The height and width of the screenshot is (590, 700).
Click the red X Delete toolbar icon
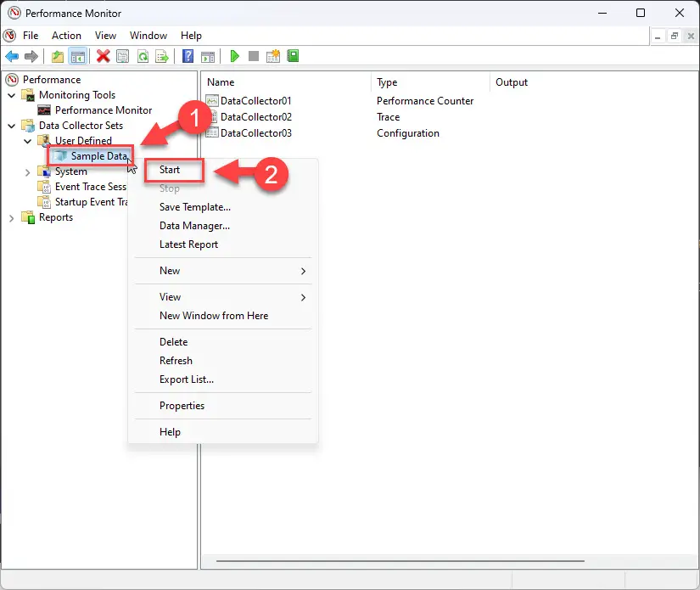coord(104,56)
